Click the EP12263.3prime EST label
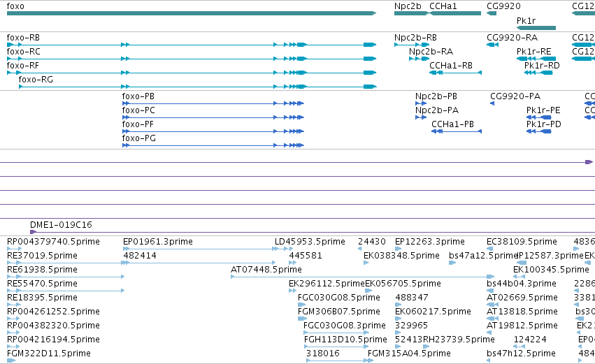The height and width of the screenshot is (364, 595). tap(430, 242)
